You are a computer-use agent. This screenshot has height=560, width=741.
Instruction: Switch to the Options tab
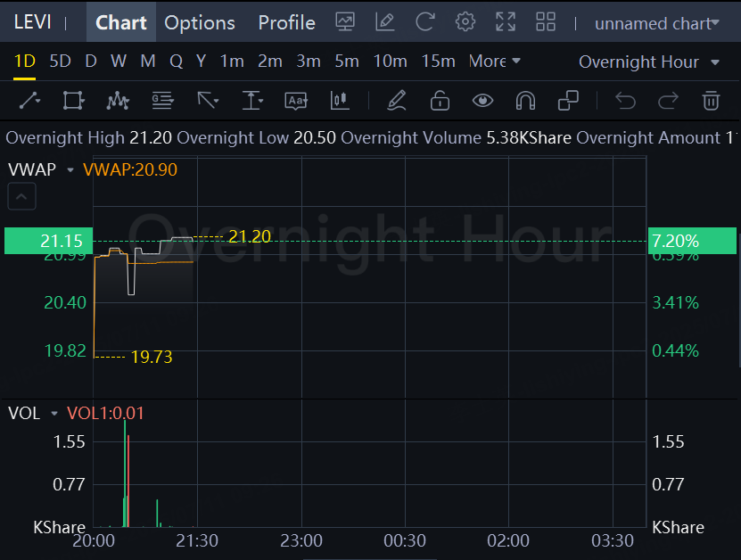click(200, 22)
